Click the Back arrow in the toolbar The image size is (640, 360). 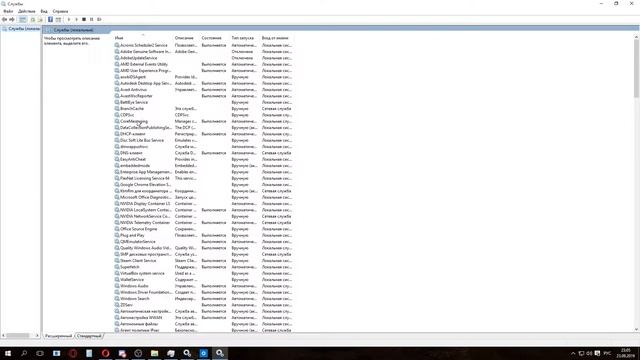pyautogui.click(x=4, y=20)
